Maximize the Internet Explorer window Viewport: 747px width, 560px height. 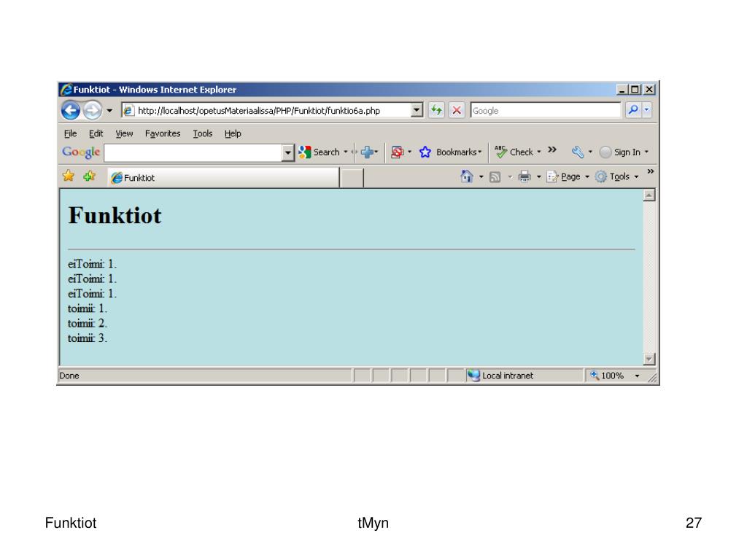click(x=635, y=90)
